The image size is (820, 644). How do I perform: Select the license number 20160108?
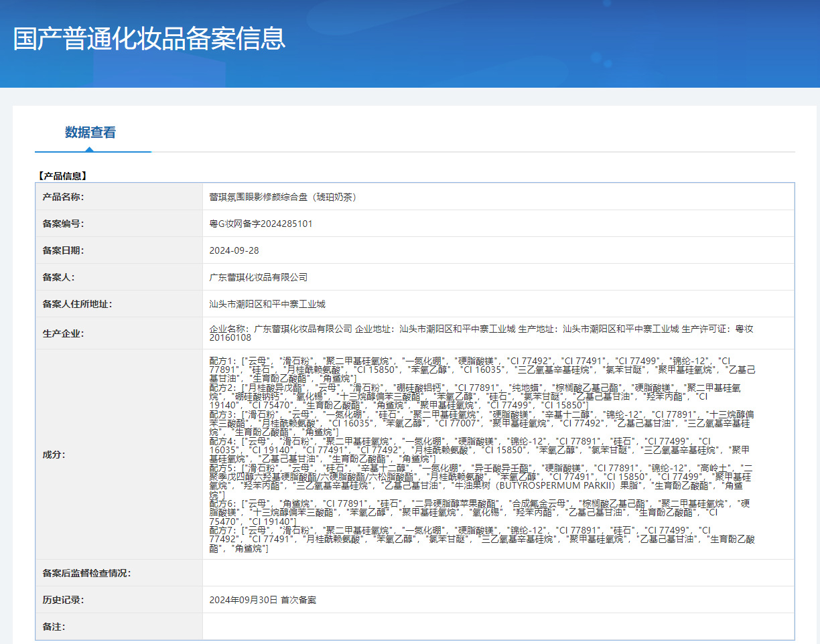pyautogui.click(x=230, y=338)
